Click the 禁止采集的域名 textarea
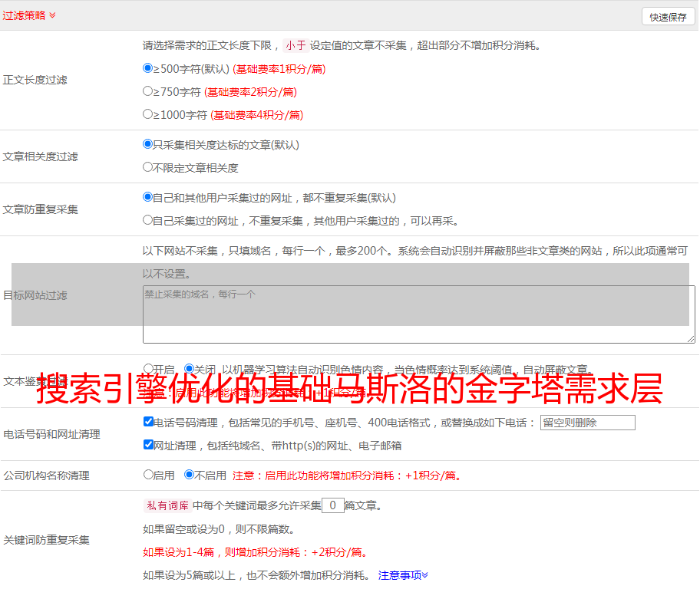The image size is (700, 589). [418, 314]
